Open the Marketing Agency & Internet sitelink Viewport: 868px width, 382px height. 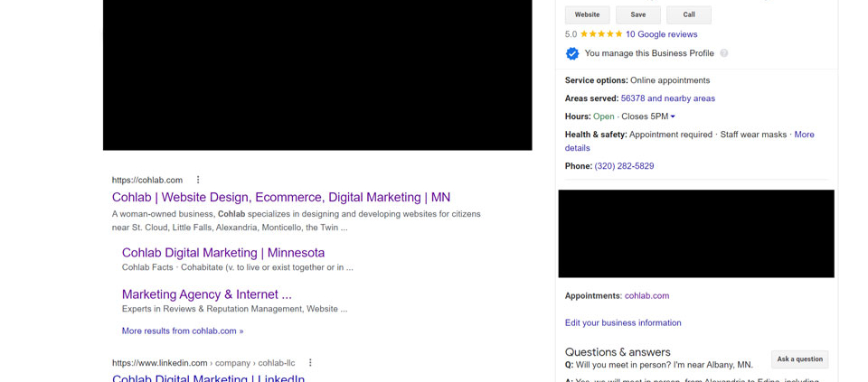[206, 294]
